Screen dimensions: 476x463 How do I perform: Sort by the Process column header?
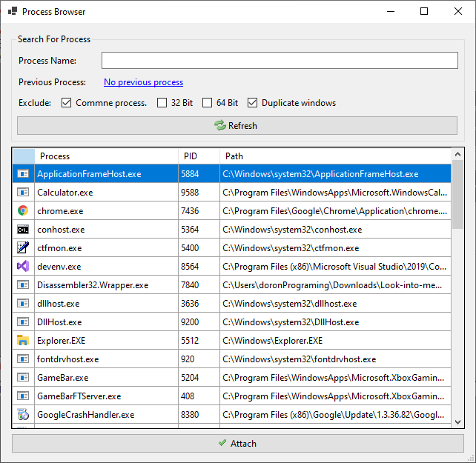coord(106,156)
